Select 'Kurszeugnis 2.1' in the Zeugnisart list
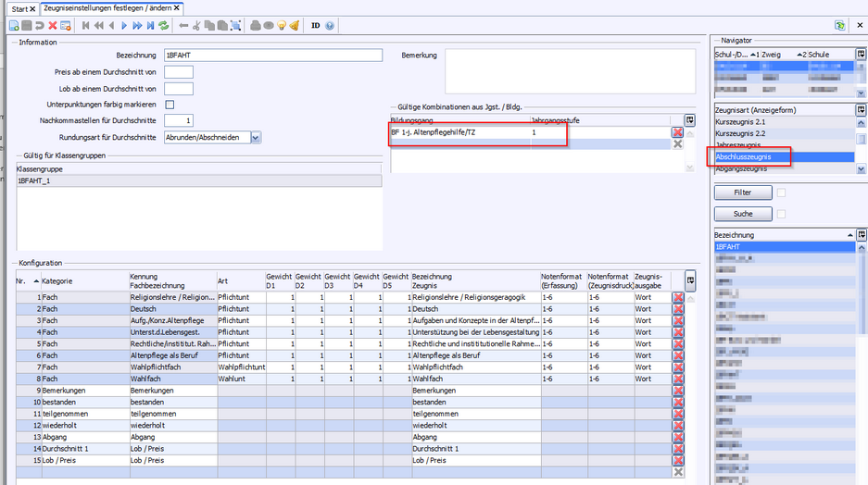The width and height of the screenshot is (868, 485). point(739,121)
